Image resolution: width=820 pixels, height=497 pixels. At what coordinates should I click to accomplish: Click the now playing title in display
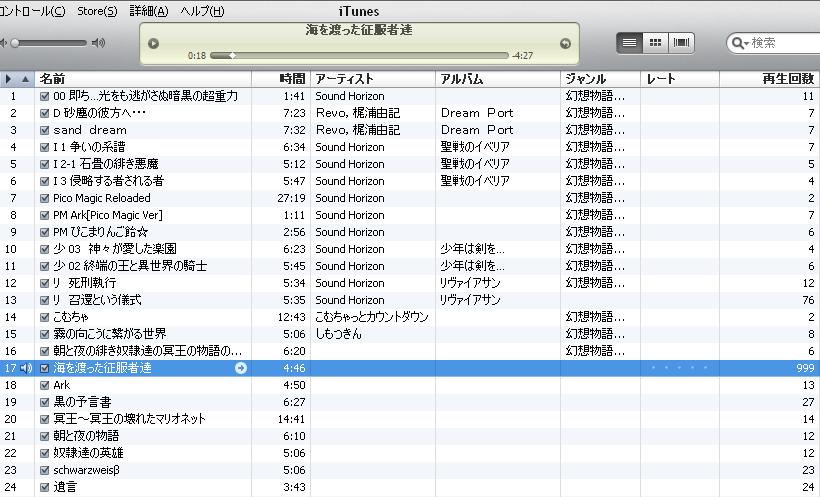359,30
